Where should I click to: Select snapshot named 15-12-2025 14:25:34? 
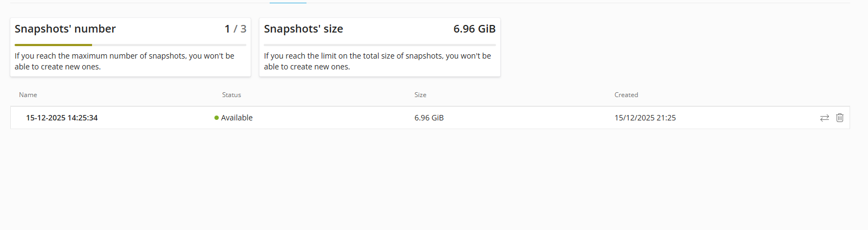coord(62,118)
